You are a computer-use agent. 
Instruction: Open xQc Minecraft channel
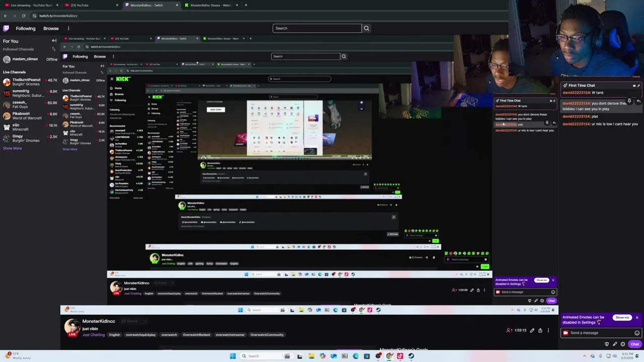tap(30, 127)
